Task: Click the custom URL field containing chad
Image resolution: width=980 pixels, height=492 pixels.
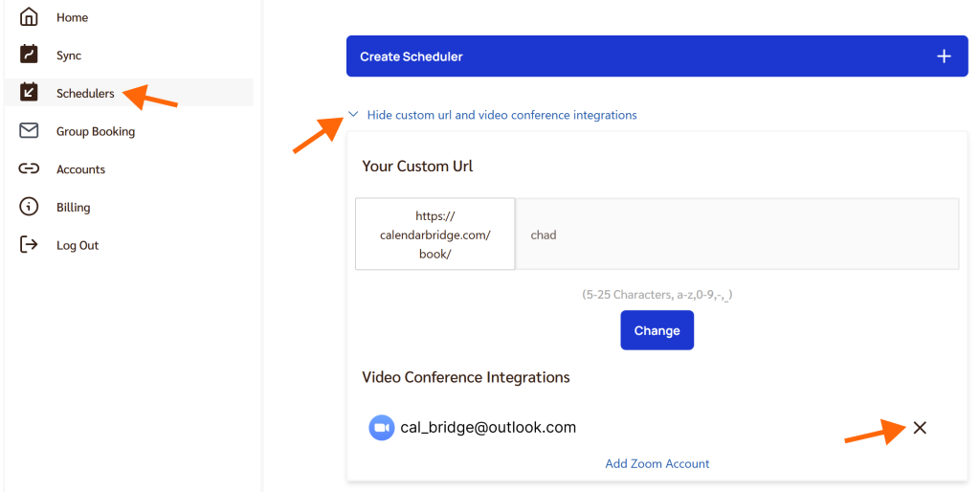Action: click(737, 234)
